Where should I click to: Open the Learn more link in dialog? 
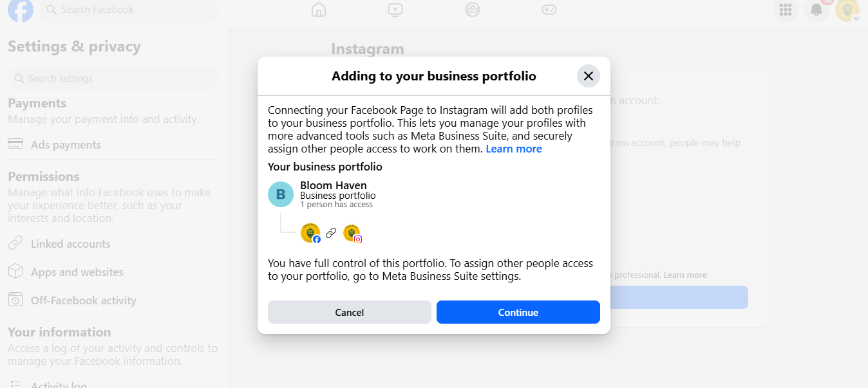click(514, 149)
